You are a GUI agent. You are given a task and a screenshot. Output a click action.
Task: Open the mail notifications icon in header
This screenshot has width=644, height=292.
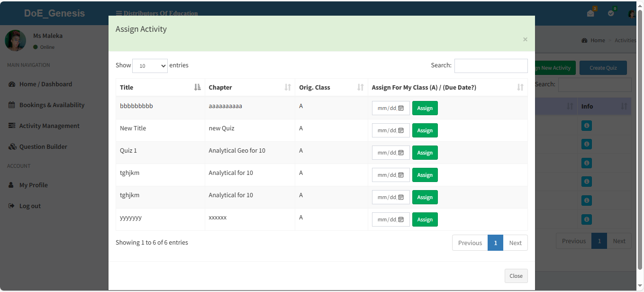(x=590, y=13)
